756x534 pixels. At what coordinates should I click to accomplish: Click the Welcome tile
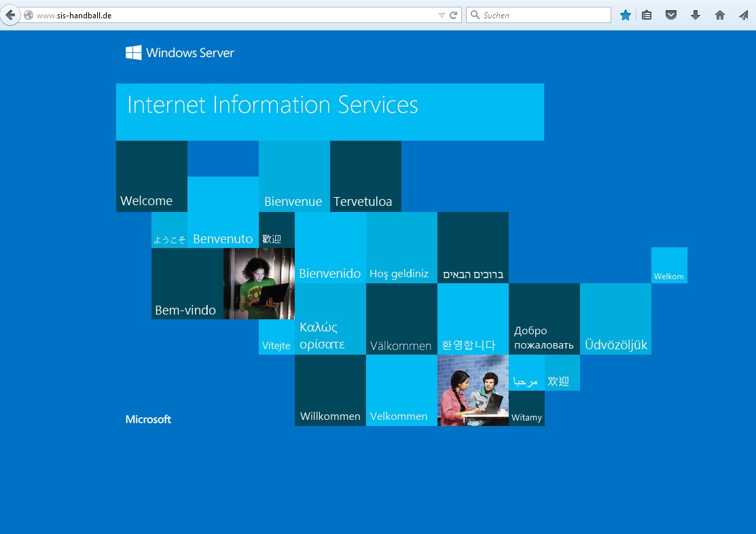click(x=151, y=176)
